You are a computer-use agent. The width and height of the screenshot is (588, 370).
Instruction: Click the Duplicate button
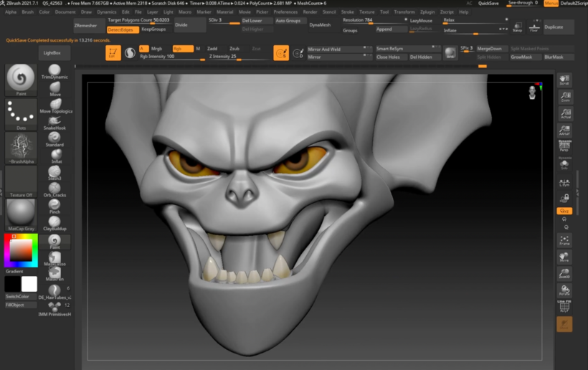point(559,27)
